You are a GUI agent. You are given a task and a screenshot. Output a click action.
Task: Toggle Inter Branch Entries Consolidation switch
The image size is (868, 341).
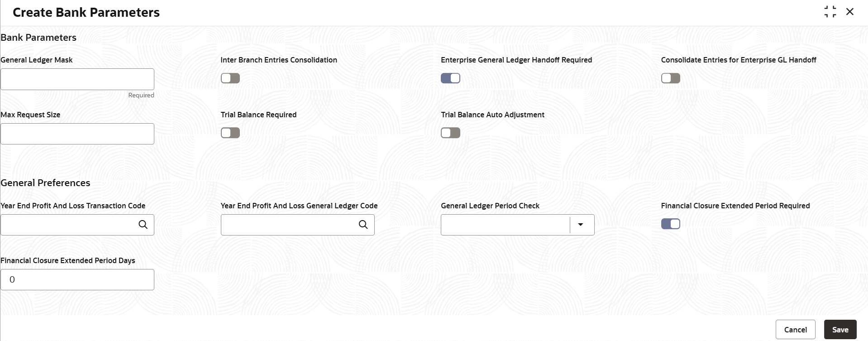(x=230, y=78)
